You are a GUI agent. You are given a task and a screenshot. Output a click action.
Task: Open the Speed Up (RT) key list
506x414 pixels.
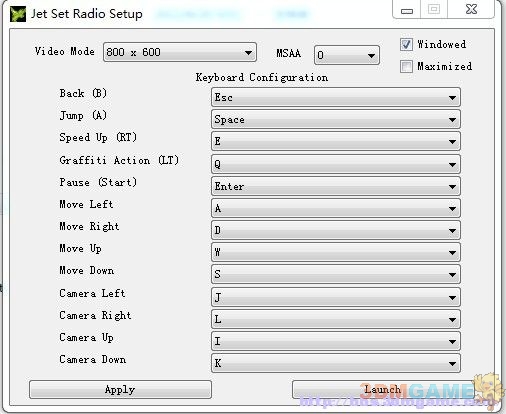pos(336,142)
